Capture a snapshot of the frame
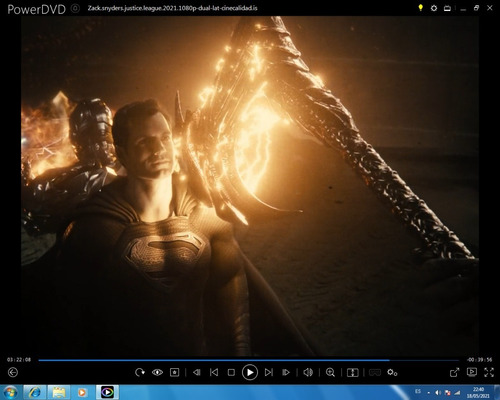 175,372
